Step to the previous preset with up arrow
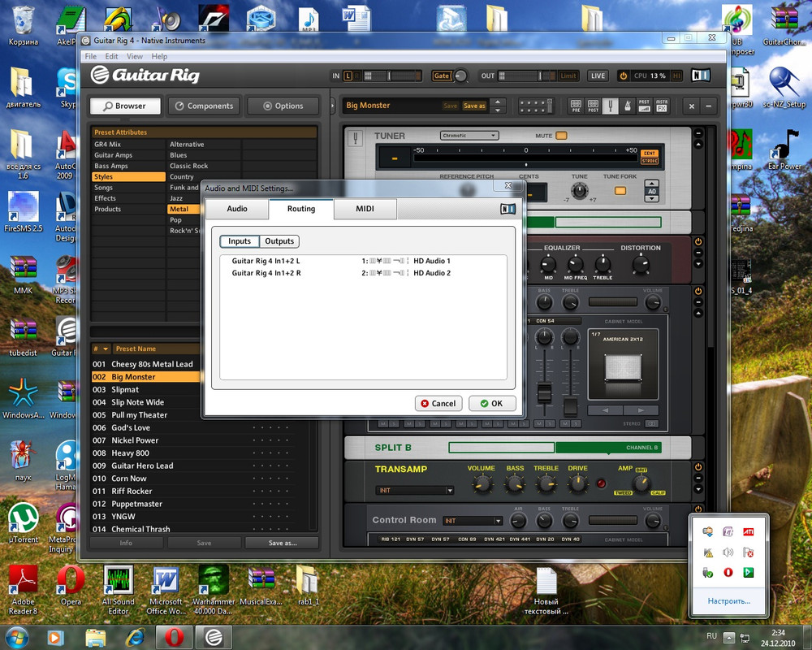This screenshot has width=812, height=650. [498, 102]
